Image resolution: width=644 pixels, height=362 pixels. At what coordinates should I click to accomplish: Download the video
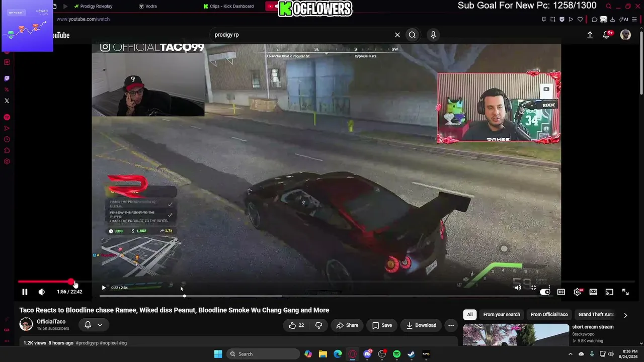coord(421,325)
